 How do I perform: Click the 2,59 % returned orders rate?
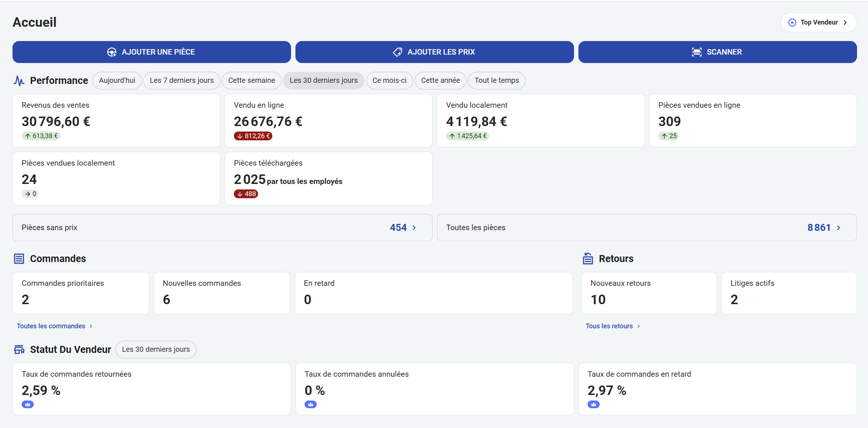pyautogui.click(x=41, y=391)
